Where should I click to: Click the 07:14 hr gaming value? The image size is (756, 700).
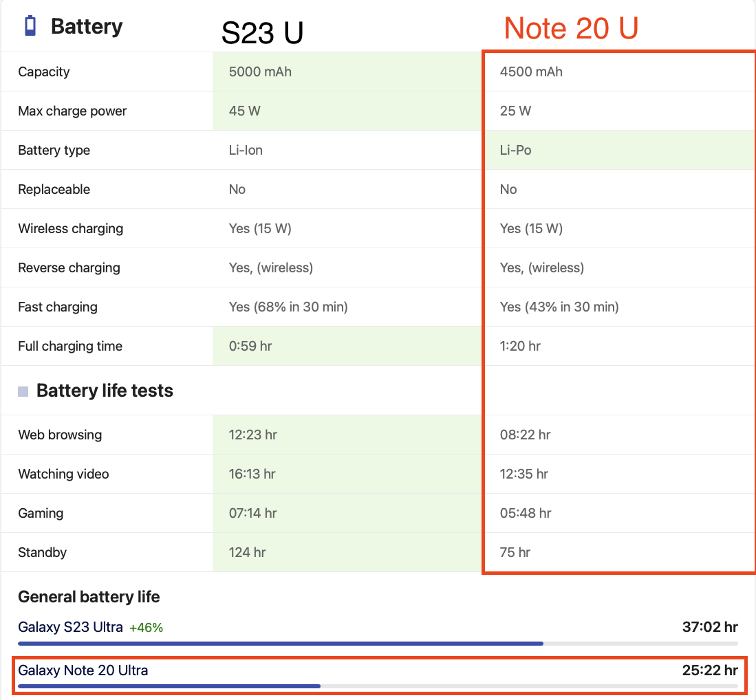click(252, 514)
